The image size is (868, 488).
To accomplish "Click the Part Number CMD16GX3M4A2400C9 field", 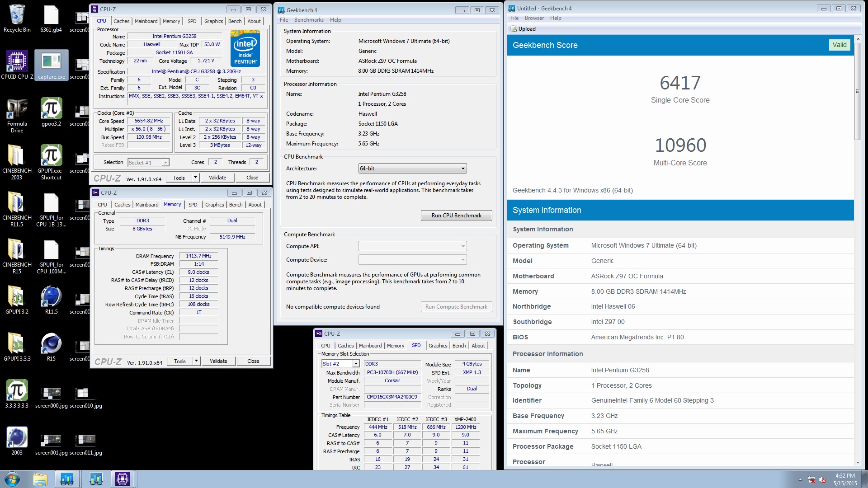I will point(392,397).
